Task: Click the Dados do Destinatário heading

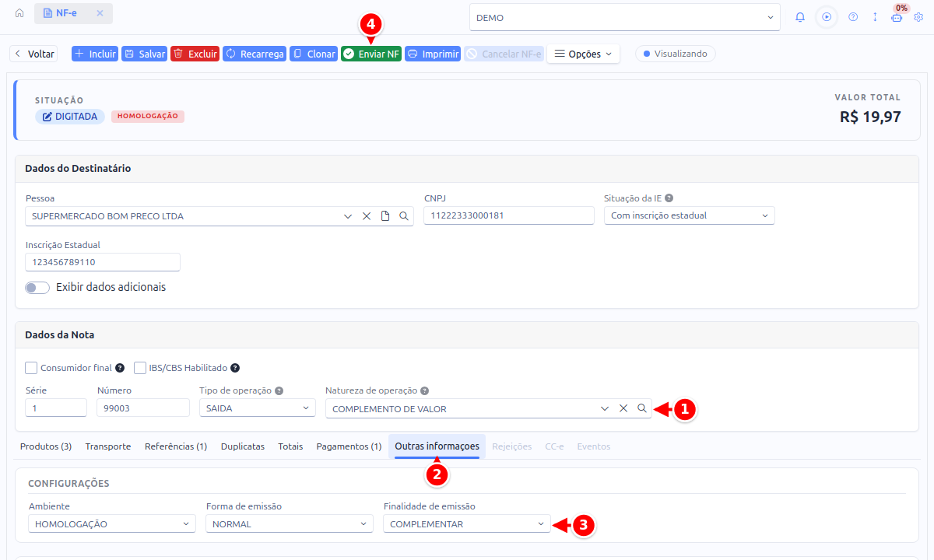Action: [78, 168]
